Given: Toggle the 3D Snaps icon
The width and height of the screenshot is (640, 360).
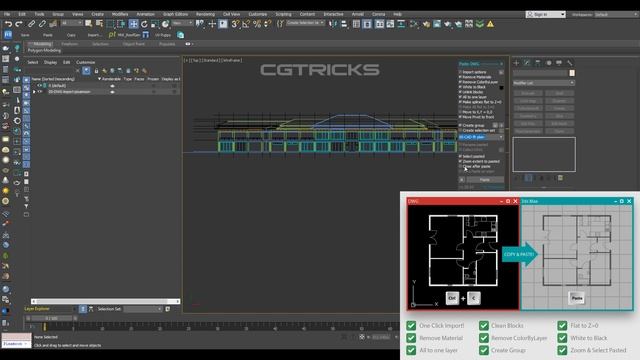Looking at the screenshot, I should point(235,24).
